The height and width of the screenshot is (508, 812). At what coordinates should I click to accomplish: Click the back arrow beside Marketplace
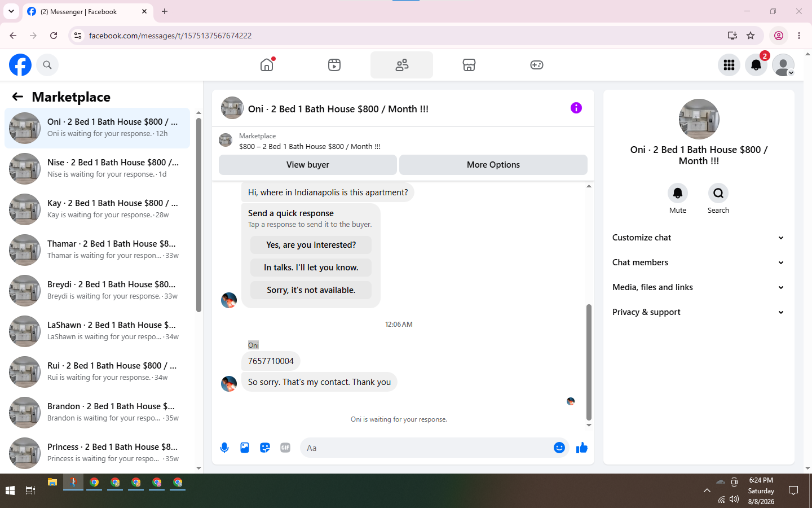(17, 97)
